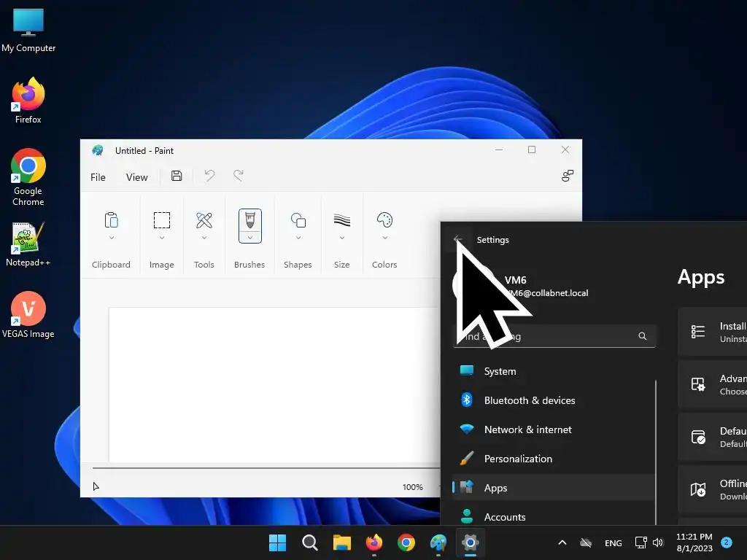The width and height of the screenshot is (747, 560).
Task: Open Notepad++ desktop shortcut
Action: point(28,244)
